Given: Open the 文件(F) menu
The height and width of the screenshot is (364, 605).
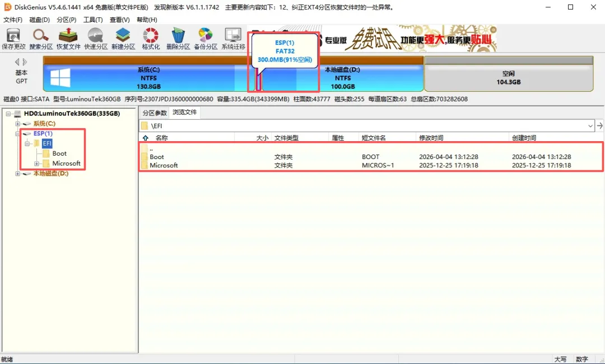Looking at the screenshot, I should pos(13,20).
